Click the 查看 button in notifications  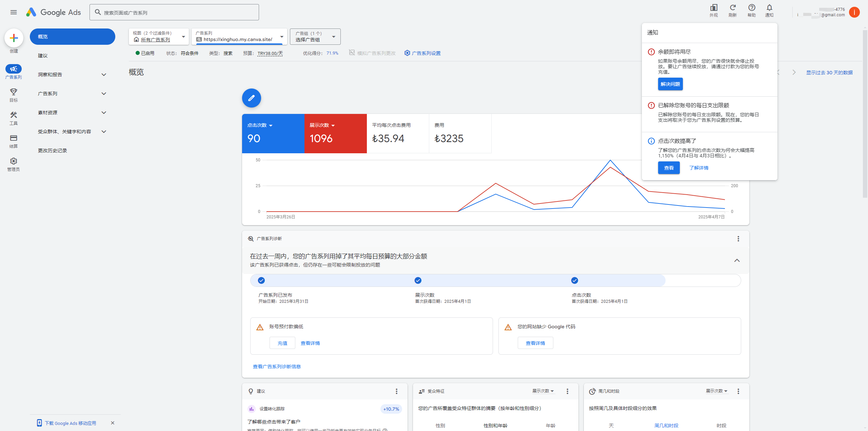[669, 168]
